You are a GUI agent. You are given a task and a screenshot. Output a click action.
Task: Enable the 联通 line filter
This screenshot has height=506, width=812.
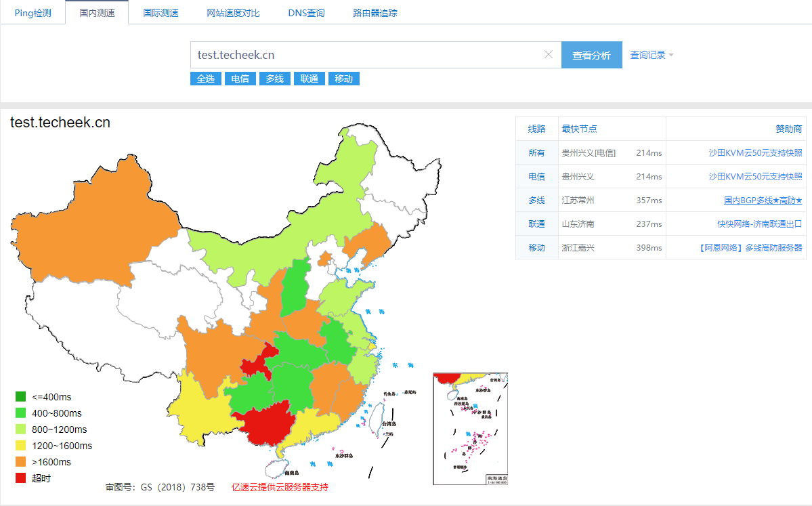click(x=309, y=79)
